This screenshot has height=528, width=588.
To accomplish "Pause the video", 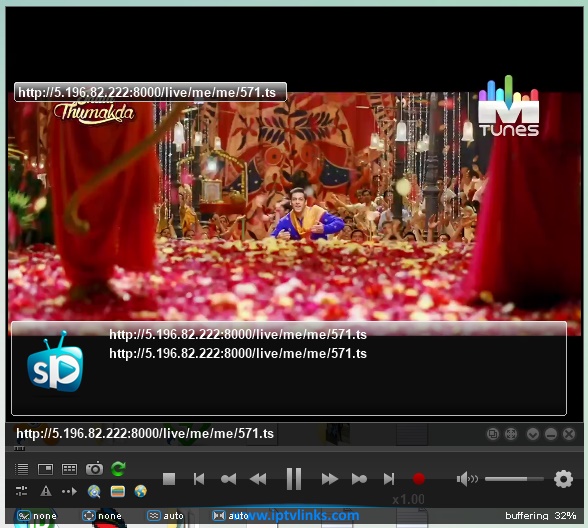I will click(294, 478).
